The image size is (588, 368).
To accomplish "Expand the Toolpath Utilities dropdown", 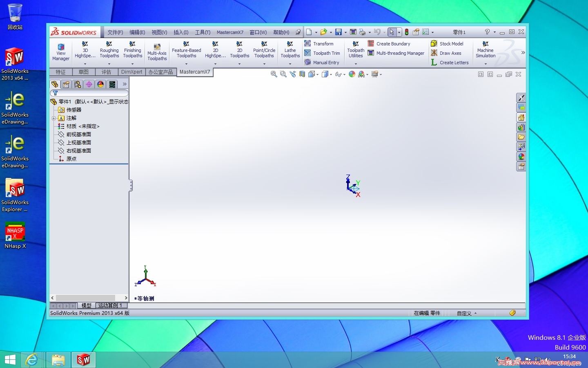I will [356, 64].
